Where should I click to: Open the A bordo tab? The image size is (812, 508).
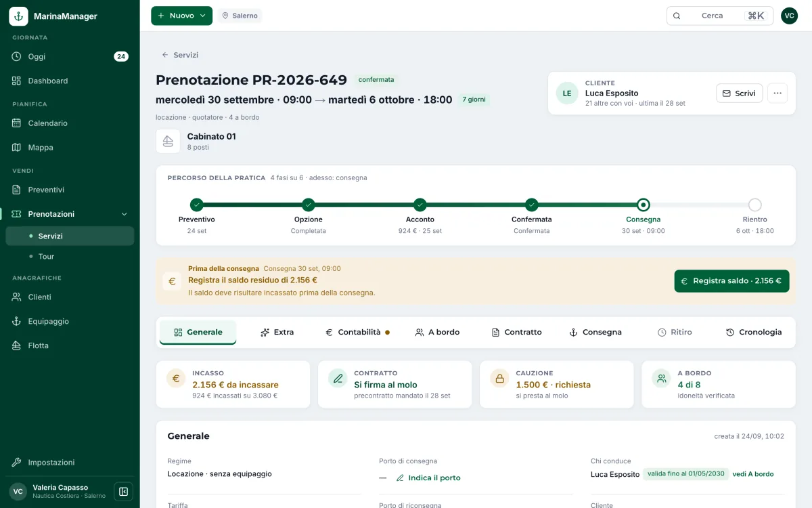coord(437,332)
